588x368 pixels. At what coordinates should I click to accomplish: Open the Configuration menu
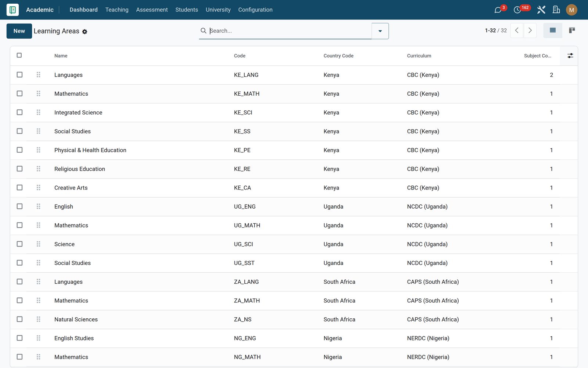(255, 10)
